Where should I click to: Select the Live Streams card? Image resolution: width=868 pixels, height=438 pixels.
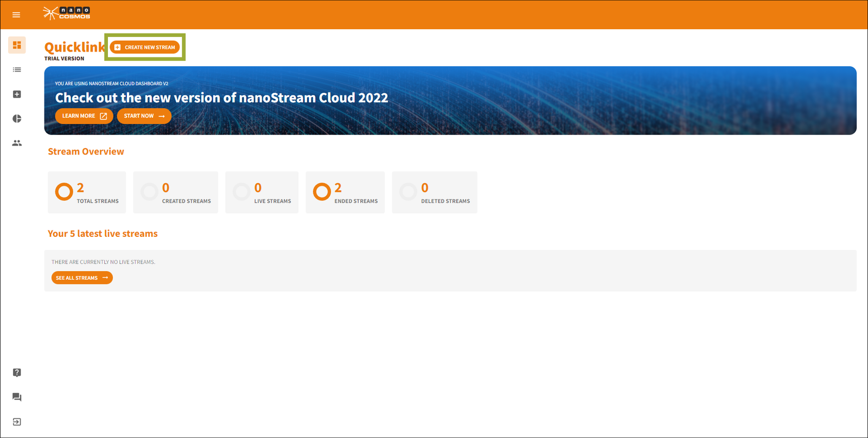(261, 192)
